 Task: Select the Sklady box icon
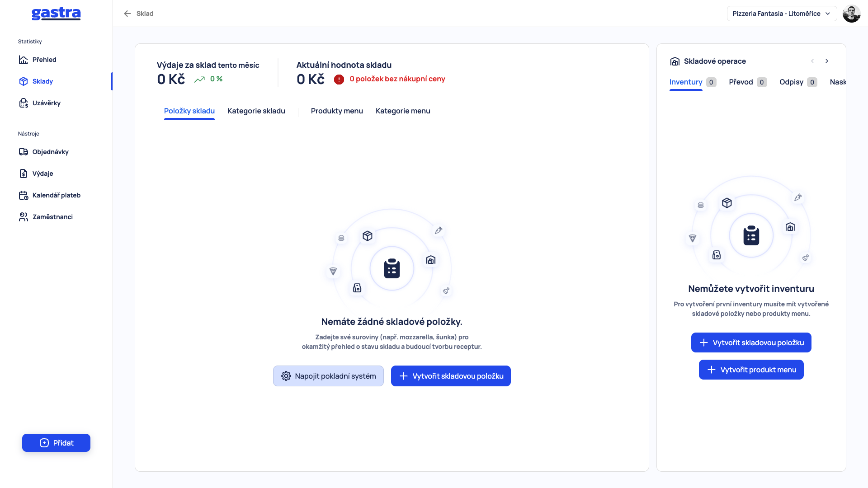[24, 81]
